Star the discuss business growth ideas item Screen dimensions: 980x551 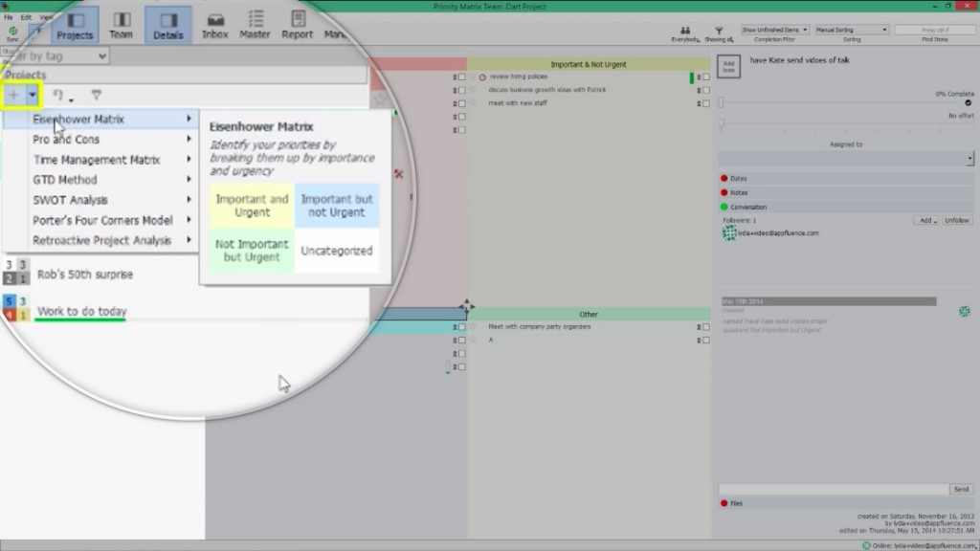click(473, 90)
